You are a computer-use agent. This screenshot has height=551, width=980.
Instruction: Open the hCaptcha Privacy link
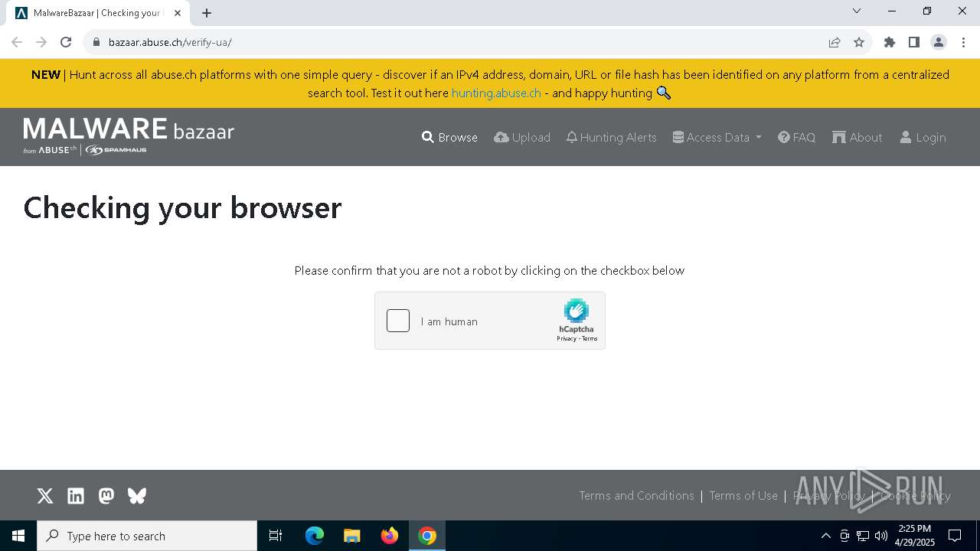[x=567, y=338]
